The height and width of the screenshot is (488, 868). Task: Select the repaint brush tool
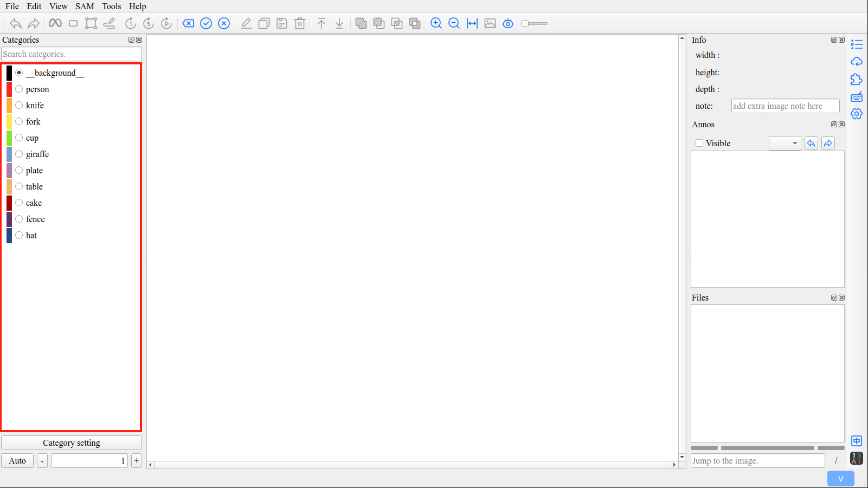coord(109,23)
